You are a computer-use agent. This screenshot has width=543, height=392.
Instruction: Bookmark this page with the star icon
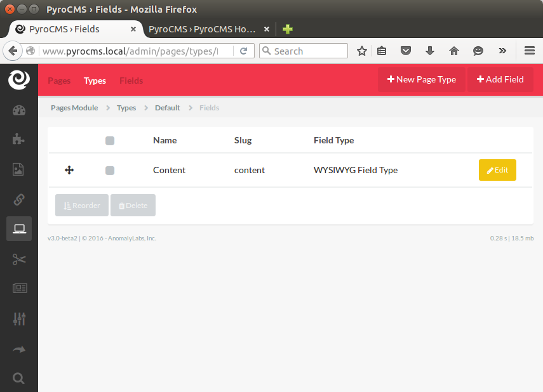(362, 51)
